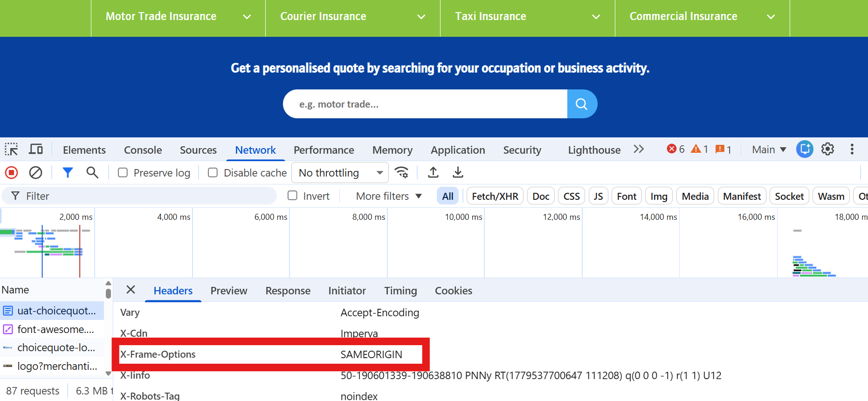
Task: Open the Security tab
Action: click(x=522, y=150)
